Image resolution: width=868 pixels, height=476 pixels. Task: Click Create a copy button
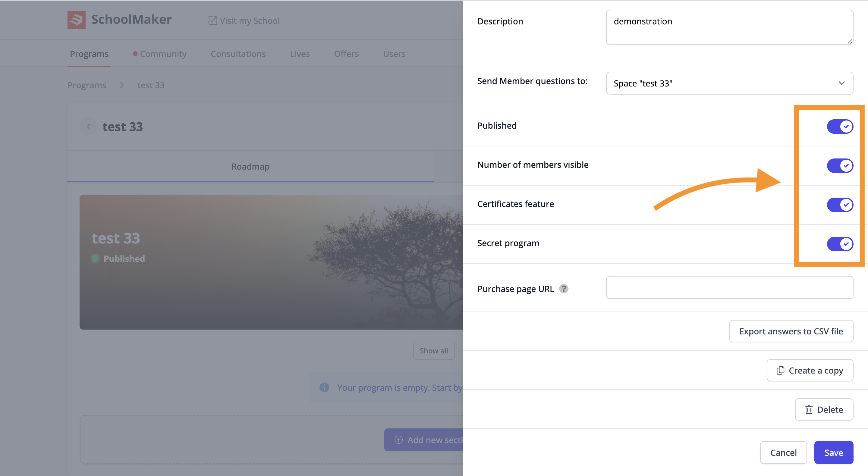pyautogui.click(x=810, y=371)
